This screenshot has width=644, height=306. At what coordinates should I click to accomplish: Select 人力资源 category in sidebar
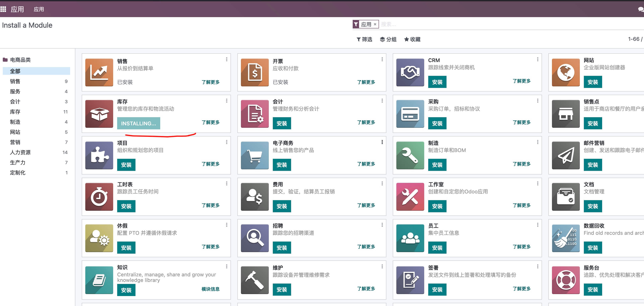(20, 152)
